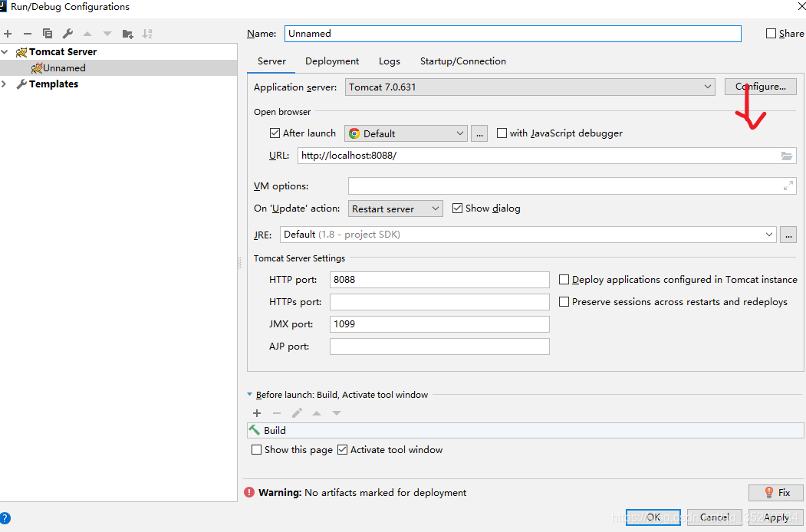Switch to the Server tab

coord(271,61)
